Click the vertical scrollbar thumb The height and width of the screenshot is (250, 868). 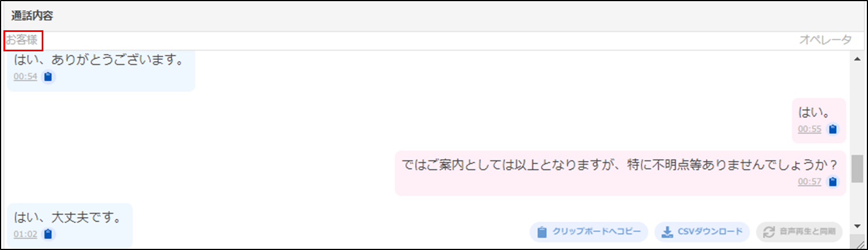click(x=857, y=168)
